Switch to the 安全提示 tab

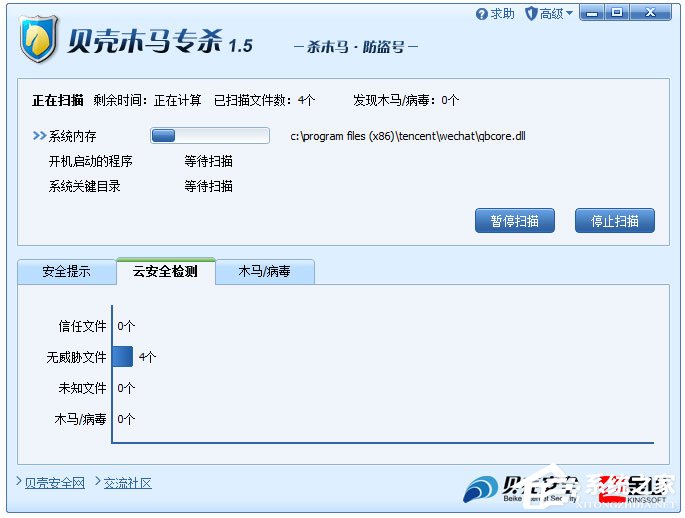click(x=67, y=272)
